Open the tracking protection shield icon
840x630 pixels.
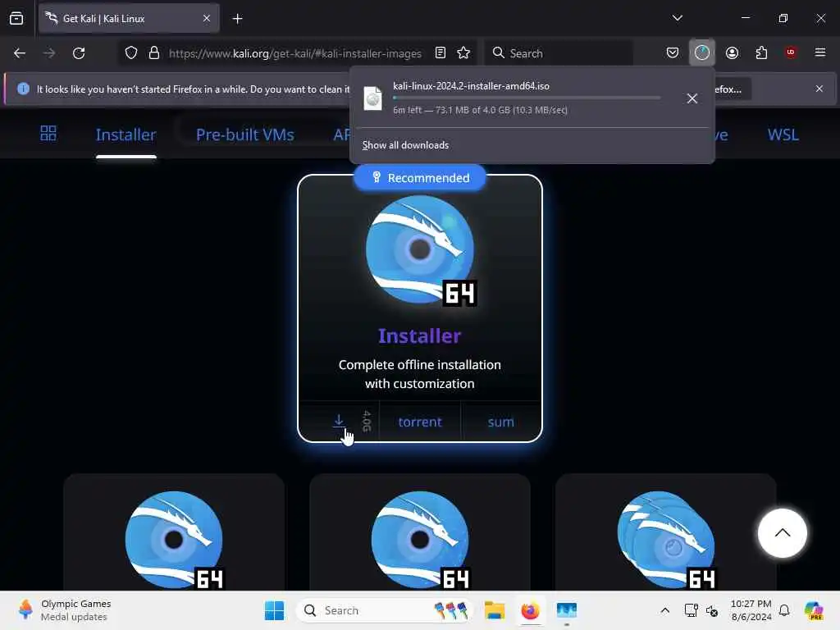point(131,53)
